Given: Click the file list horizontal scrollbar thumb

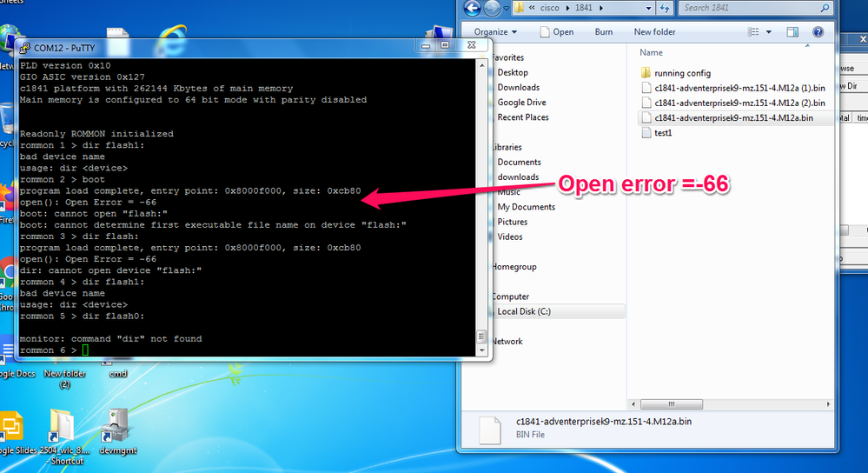Looking at the screenshot, I should pyautogui.click(x=672, y=404).
